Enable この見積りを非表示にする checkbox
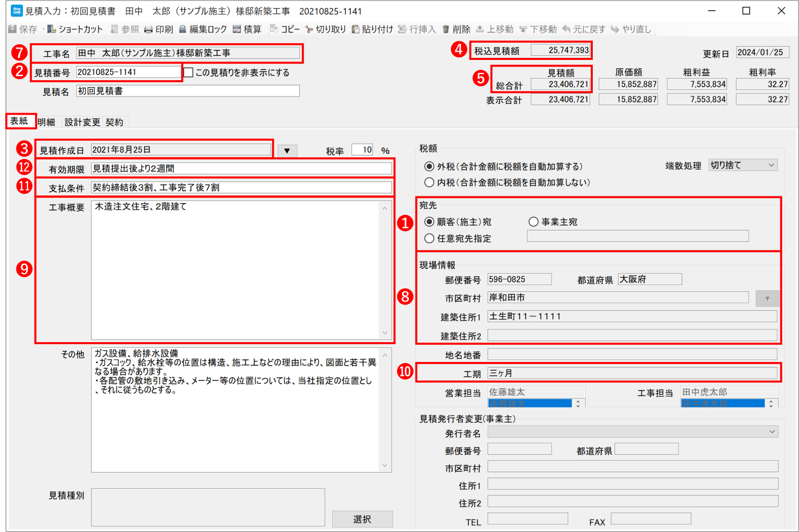Viewport: 799px width, 532px height. pyautogui.click(x=188, y=73)
